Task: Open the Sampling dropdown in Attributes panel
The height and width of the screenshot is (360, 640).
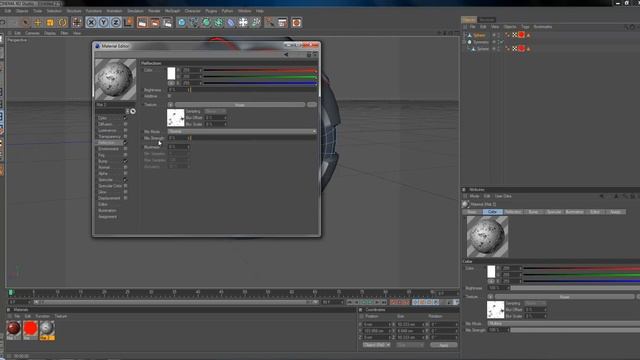Action: tap(535, 303)
